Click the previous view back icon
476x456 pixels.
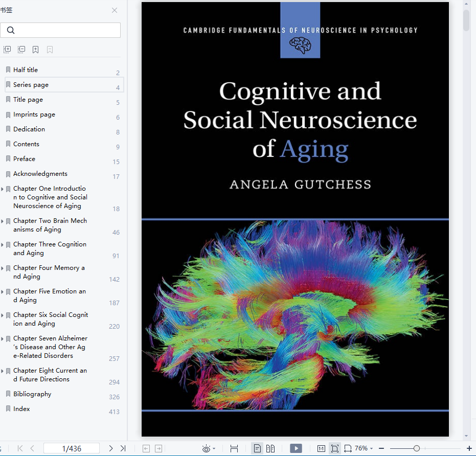[146, 448]
